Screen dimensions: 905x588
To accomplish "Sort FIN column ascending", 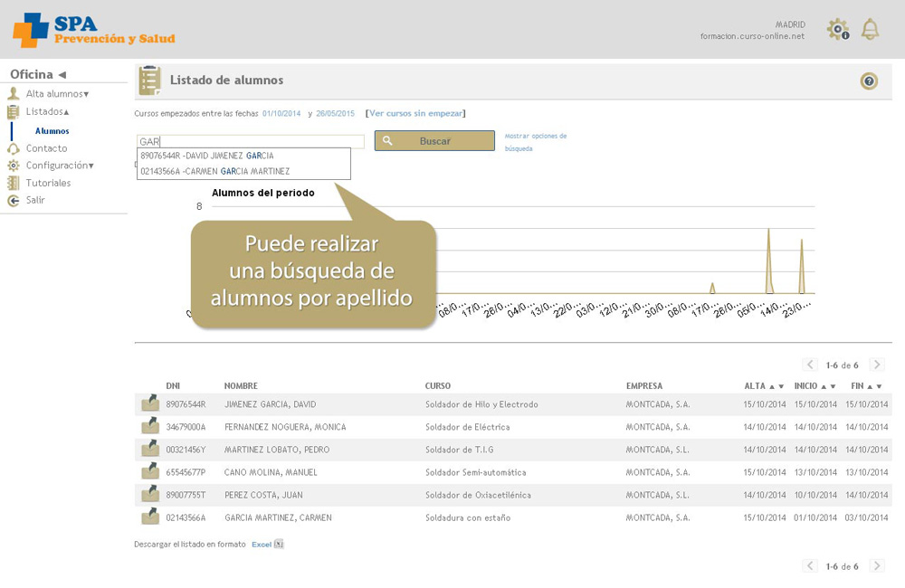I will click(870, 386).
